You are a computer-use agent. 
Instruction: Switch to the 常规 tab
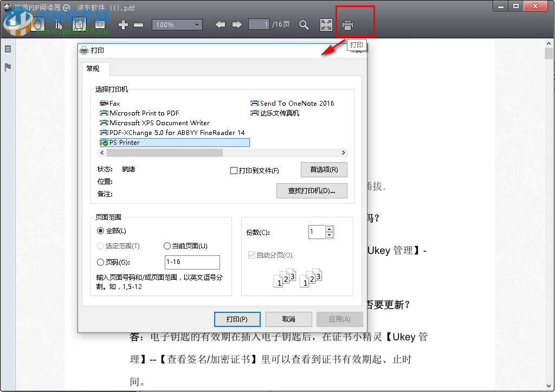coord(95,69)
